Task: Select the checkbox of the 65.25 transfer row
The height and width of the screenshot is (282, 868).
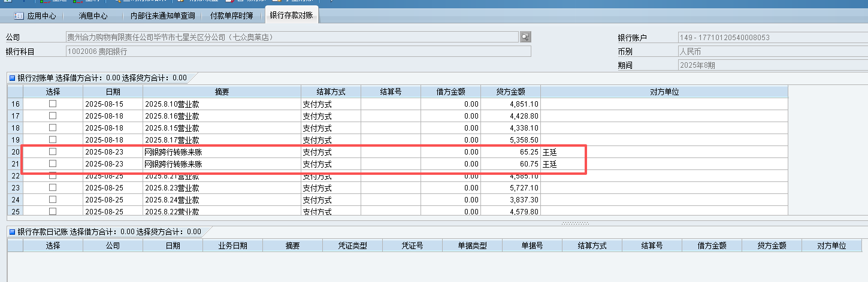Action: click(x=53, y=152)
